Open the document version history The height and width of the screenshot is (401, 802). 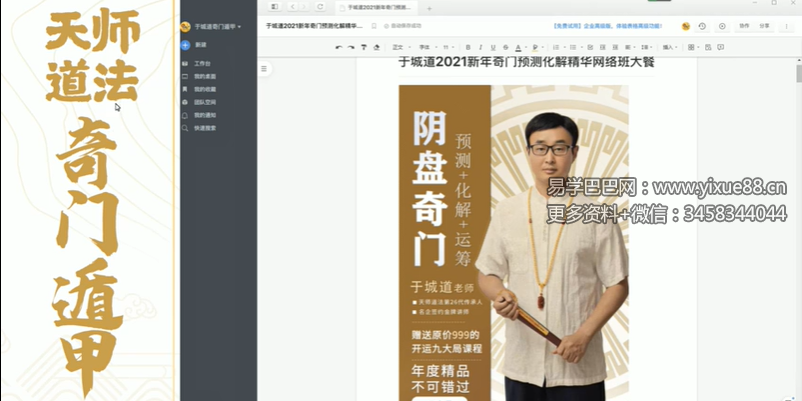[702, 26]
